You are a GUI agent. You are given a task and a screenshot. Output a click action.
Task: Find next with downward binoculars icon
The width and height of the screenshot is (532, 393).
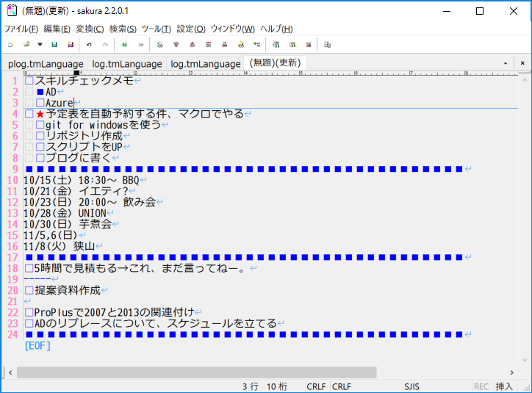pyautogui.click(x=176, y=44)
